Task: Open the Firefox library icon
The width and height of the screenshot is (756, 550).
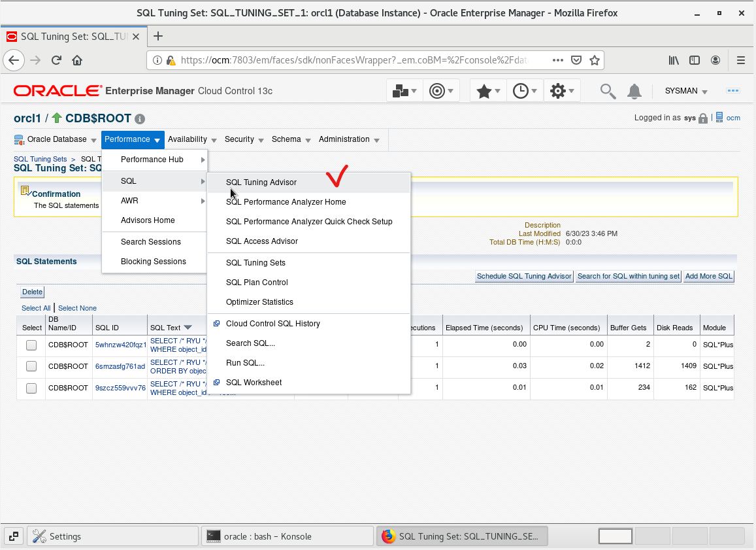Action: click(x=674, y=60)
